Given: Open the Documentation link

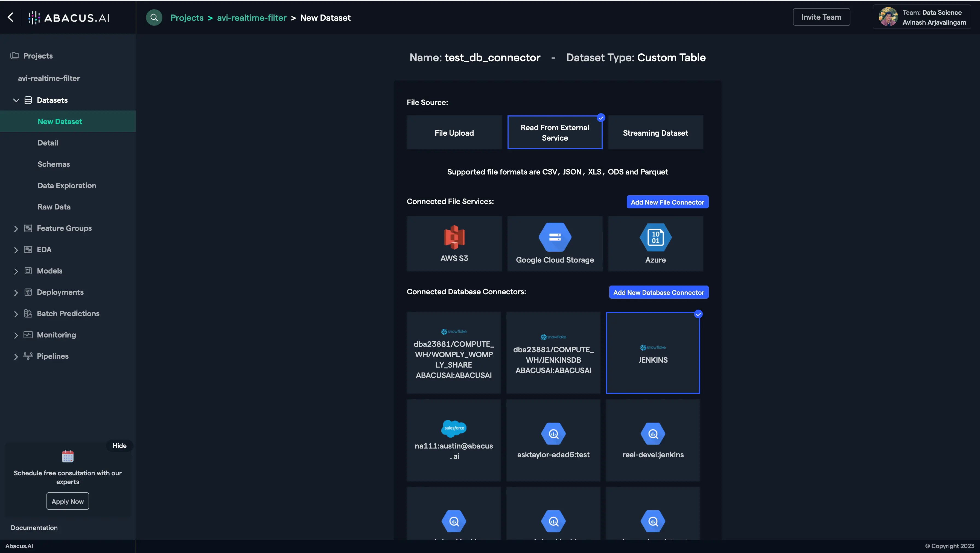Looking at the screenshot, I should [34, 528].
